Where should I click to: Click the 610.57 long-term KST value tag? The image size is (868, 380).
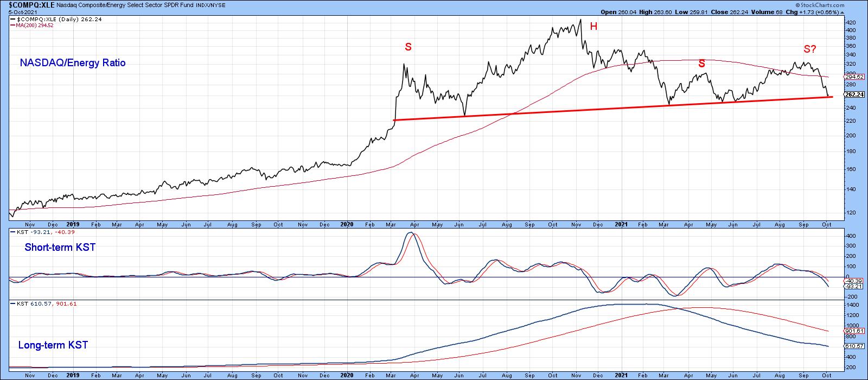point(854,346)
